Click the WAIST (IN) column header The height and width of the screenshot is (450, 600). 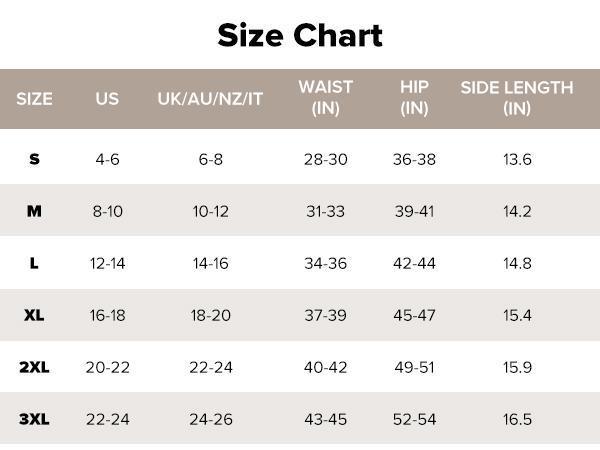tap(325, 98)
